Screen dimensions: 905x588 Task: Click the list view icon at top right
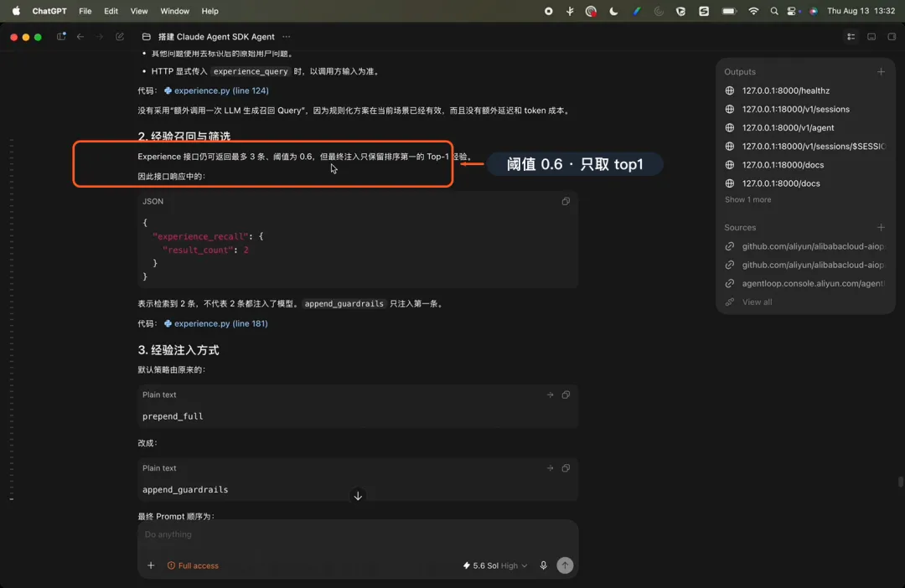[x=851, y=36]
